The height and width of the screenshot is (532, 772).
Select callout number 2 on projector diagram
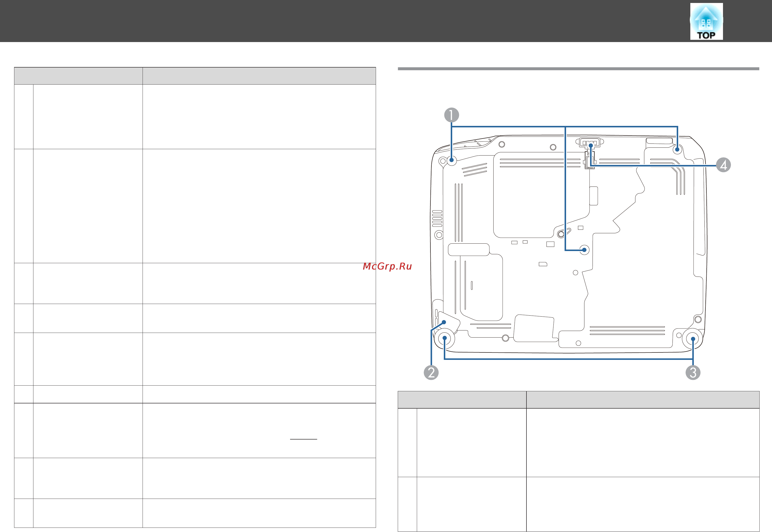point(431,372)
